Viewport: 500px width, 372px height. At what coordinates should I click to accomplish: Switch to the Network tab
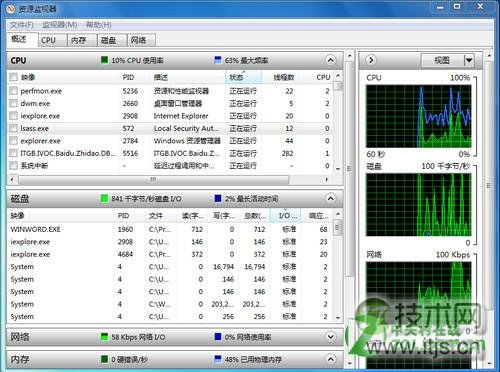(142, 40)
